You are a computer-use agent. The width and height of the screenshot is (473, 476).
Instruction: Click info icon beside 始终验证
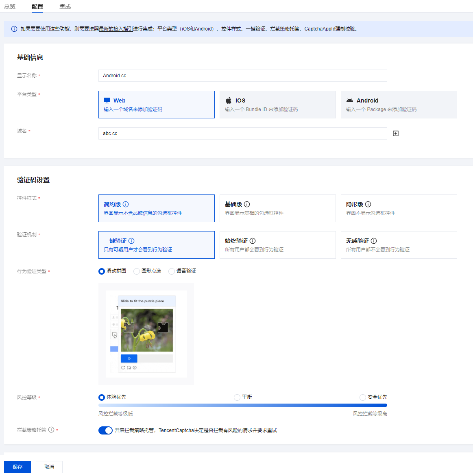(x=253, y=241)
